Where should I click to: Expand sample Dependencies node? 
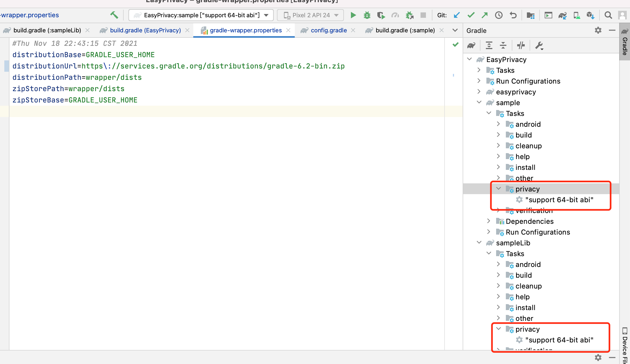point(489,221)
